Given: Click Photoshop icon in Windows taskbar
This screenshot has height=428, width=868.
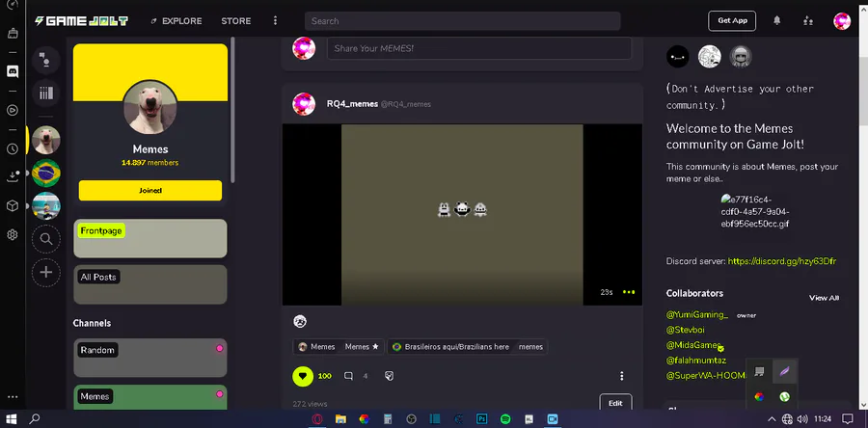Looking at the screenshot, I should (481, 419).
